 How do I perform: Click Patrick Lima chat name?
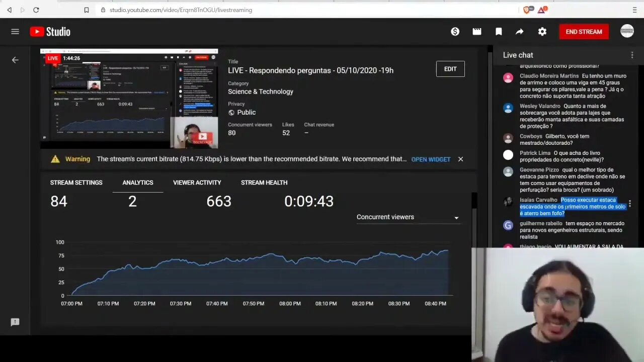point(535,153)
